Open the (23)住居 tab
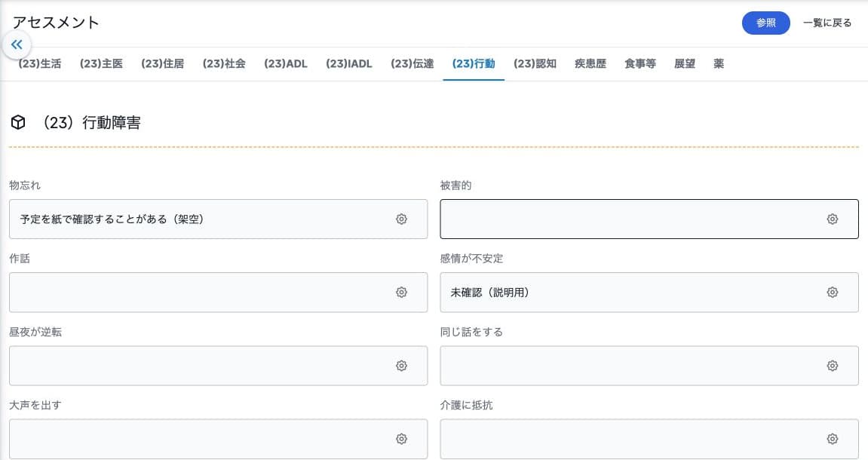This screenshot has width=868, height=460. click(163, 63)
